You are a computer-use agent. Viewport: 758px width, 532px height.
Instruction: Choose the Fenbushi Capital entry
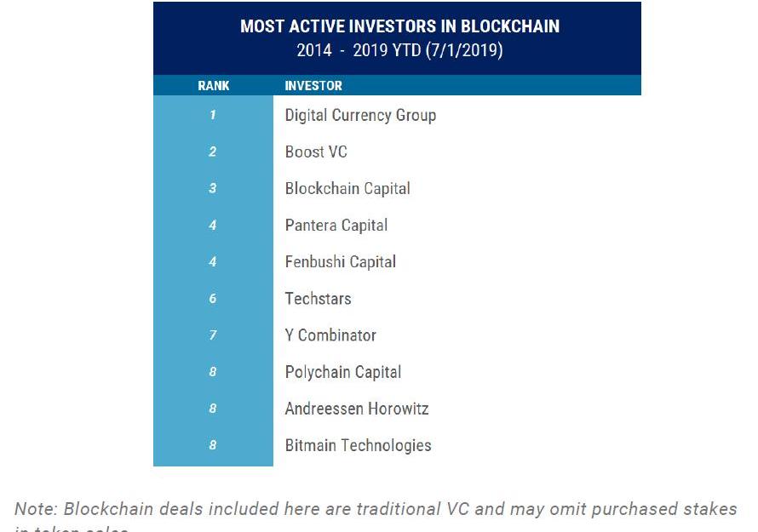click(x=341, y=261)
